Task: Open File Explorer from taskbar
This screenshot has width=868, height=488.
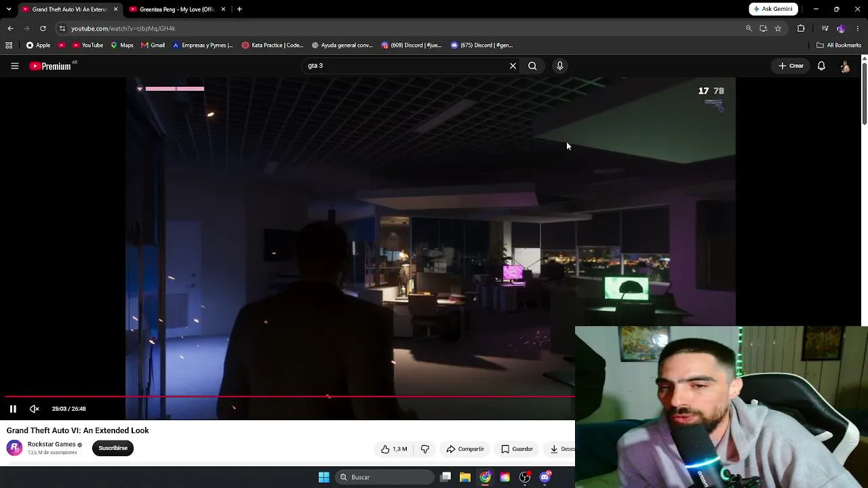Action: tap(465, 477)
